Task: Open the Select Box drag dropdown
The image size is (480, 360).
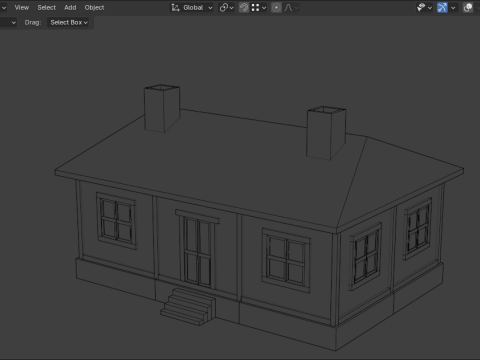Action: (69, 22)
